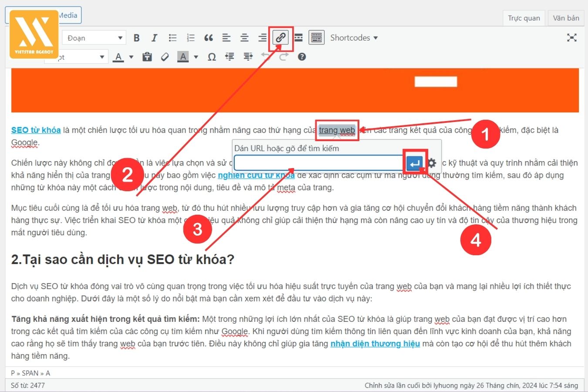Align text left

[226, 38]
